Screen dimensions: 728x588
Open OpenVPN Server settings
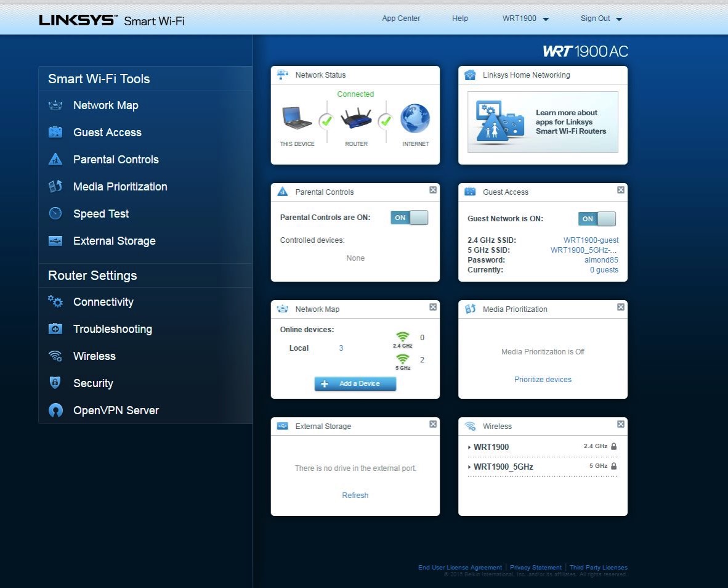click(x=116, y=410)
